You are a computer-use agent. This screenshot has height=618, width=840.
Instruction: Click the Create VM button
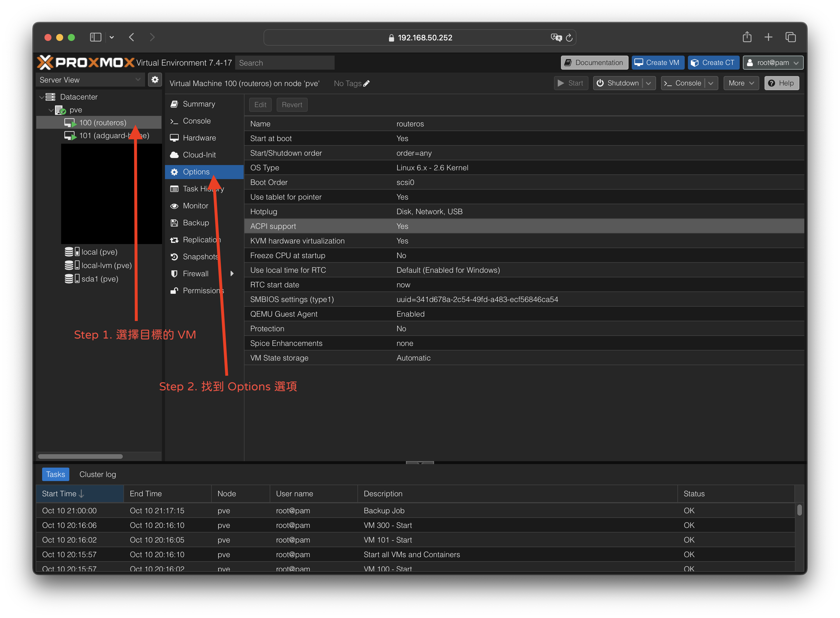[x=657, y=63]
